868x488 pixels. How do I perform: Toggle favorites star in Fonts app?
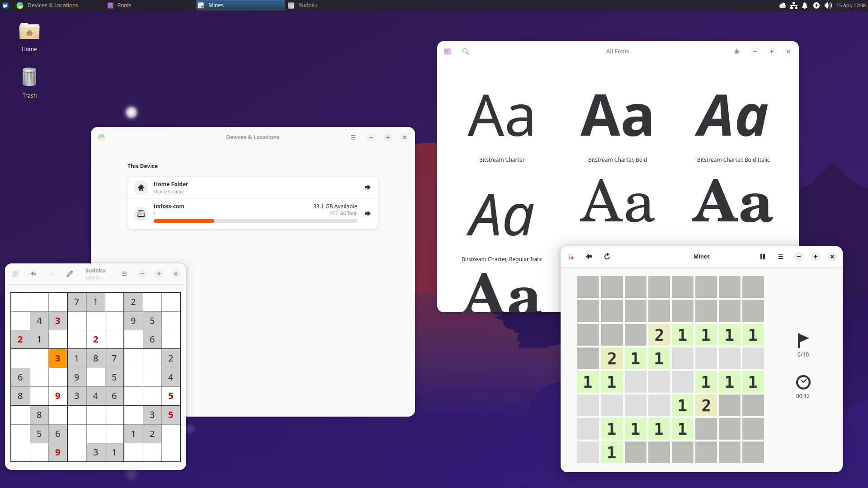coord(736,52)
